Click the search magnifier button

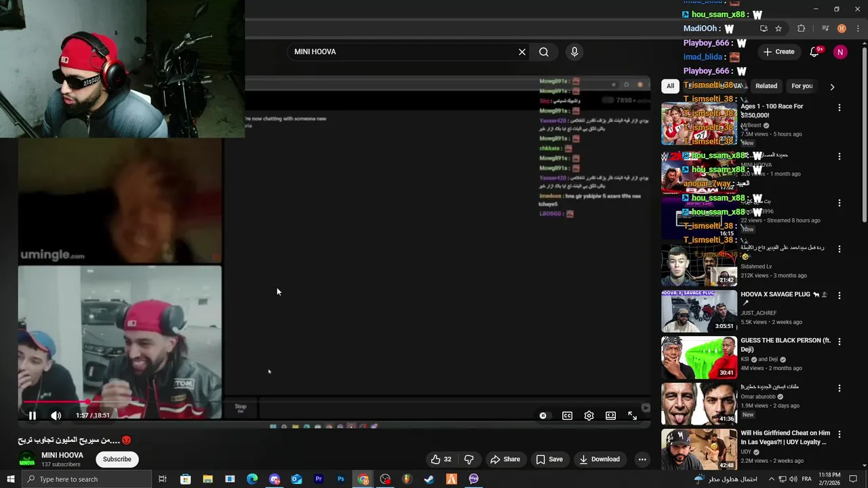[544, 52]
